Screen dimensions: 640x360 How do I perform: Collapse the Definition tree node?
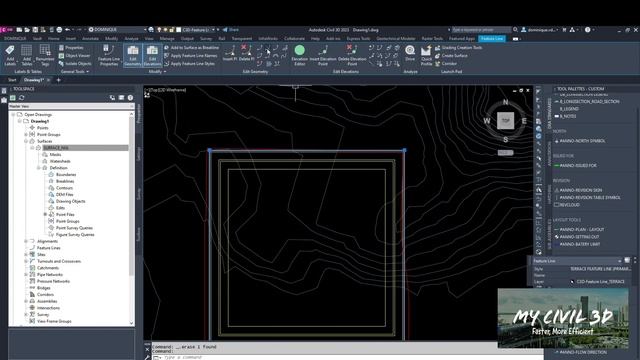point(39,168)
